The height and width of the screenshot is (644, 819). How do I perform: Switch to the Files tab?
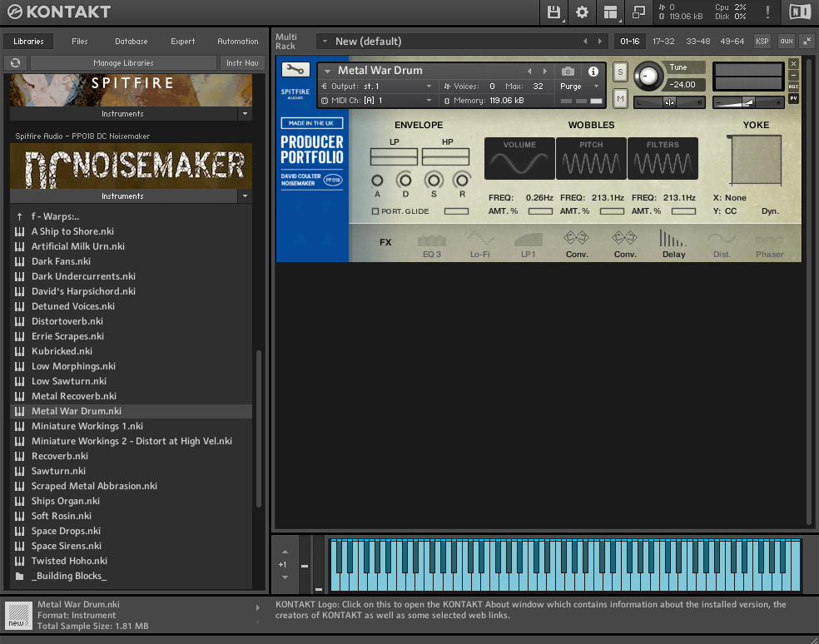point(80,42)
